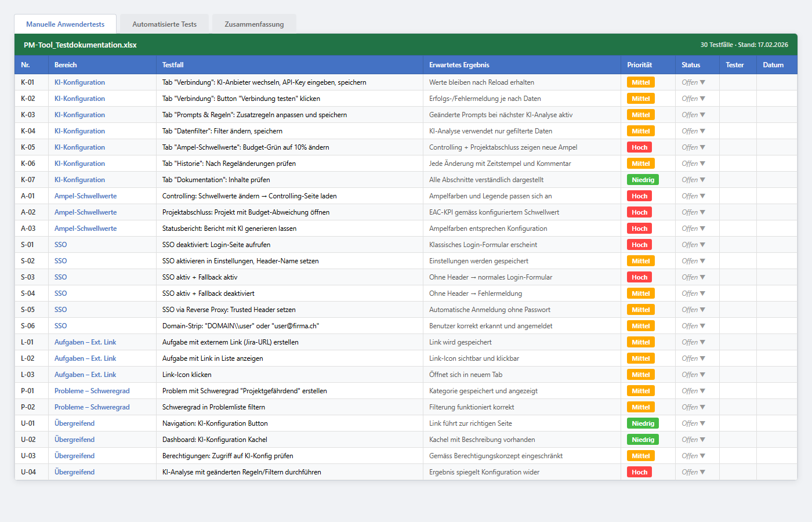812x522 pixels.
Task: Select the Manuelle Anwendertests tab
Action: pos(66,24)
